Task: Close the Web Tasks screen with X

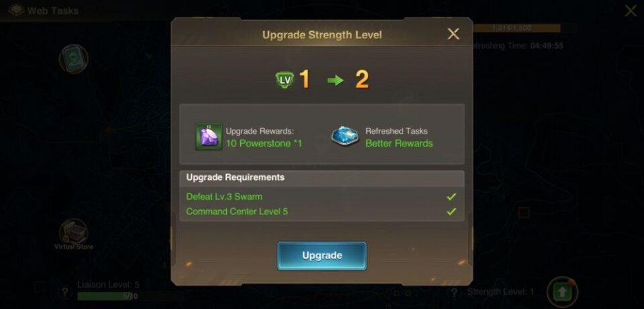Action: click(631, 11)
